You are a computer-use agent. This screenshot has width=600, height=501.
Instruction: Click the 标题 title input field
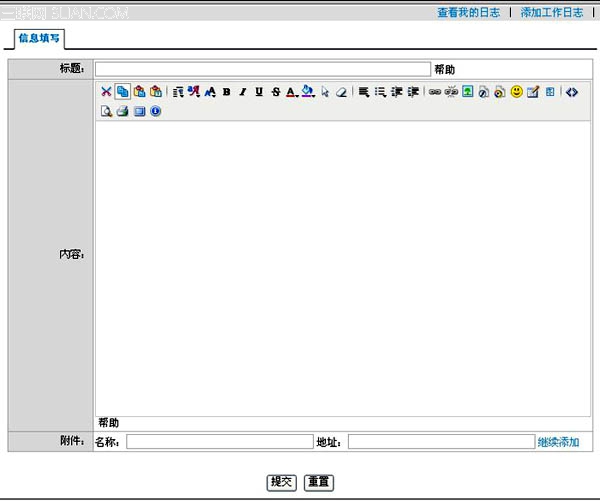click(x=262, y=69)
